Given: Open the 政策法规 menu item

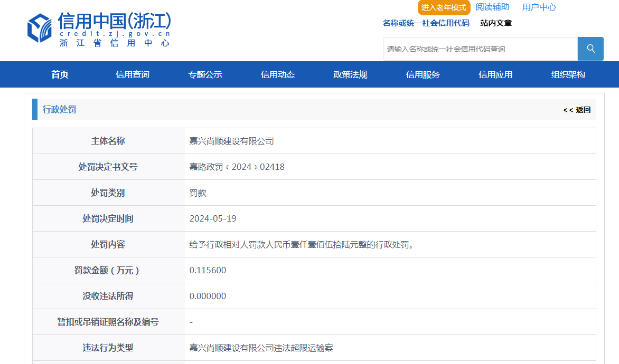Looking at the screenshot, I should (350, 75).
